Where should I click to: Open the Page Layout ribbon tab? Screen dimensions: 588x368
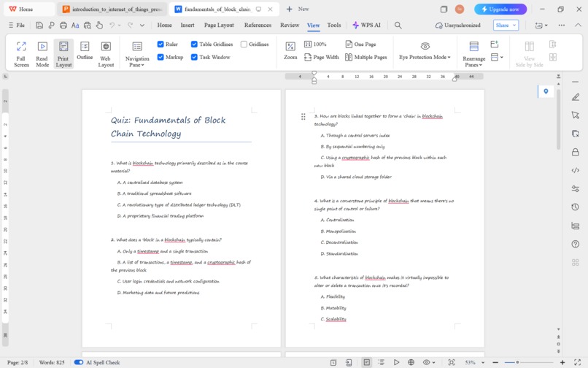click(x=219, y=25)
